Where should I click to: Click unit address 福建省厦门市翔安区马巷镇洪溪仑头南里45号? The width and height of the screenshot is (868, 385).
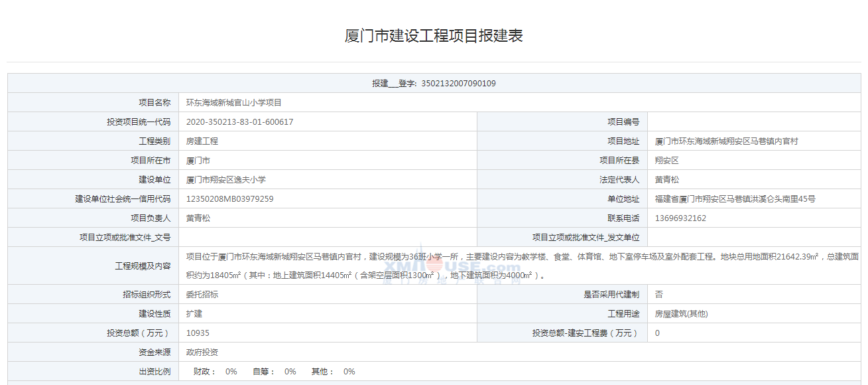[x=735, y=199]
